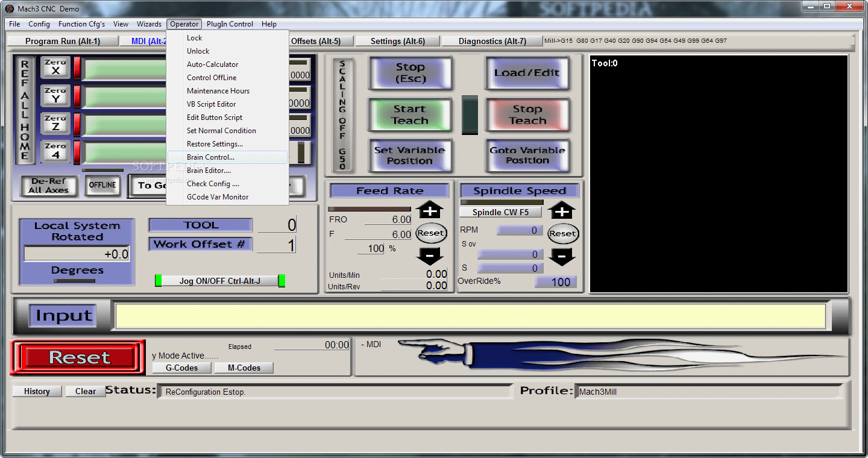Open the PlugIn Control menu
The height and width of the screenshot is (458, 868).
coord(230,24)
